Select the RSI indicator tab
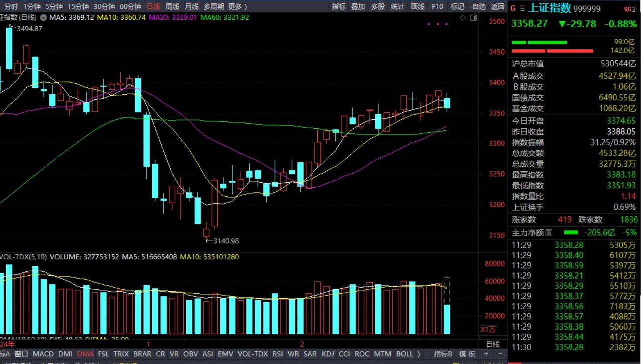This screenshot has height=364, width=641. (278, 354)
